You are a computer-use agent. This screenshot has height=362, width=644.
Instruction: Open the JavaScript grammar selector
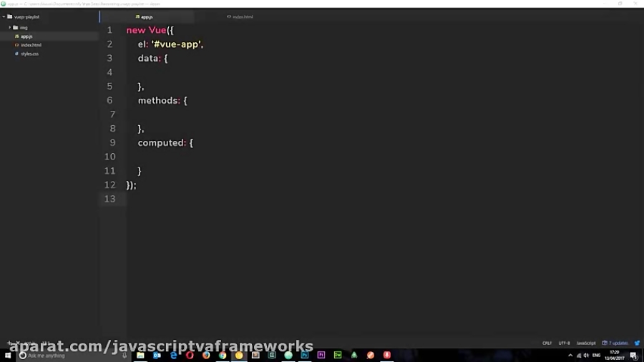(586, 343)
